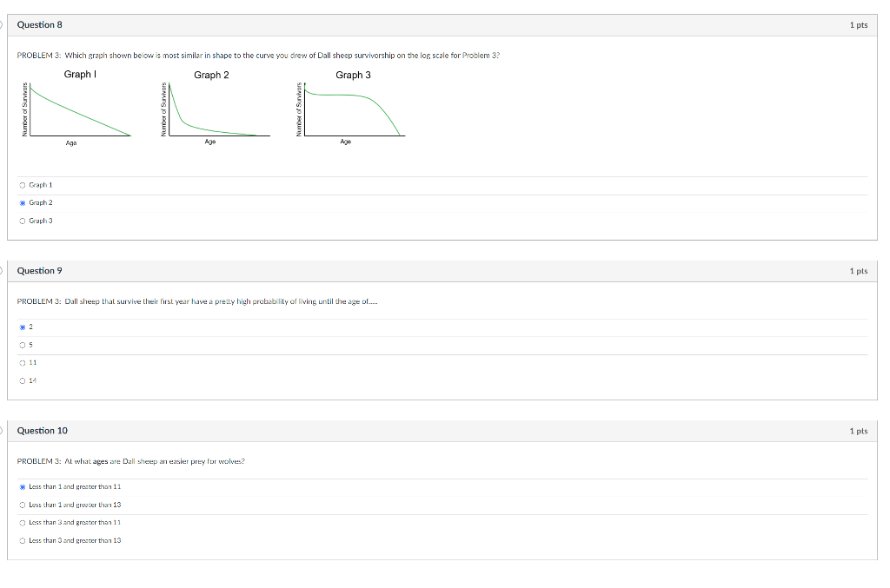
Task: Choose age 2 for Question 9
Action: [23, 327]
